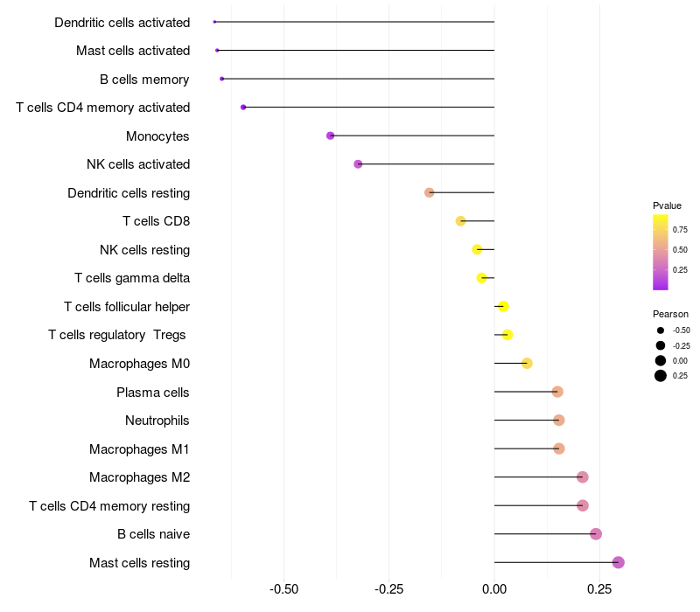Click the Pvalue gradient color bar
Screen dimensions: 700x612
click(x=661, y=252)
